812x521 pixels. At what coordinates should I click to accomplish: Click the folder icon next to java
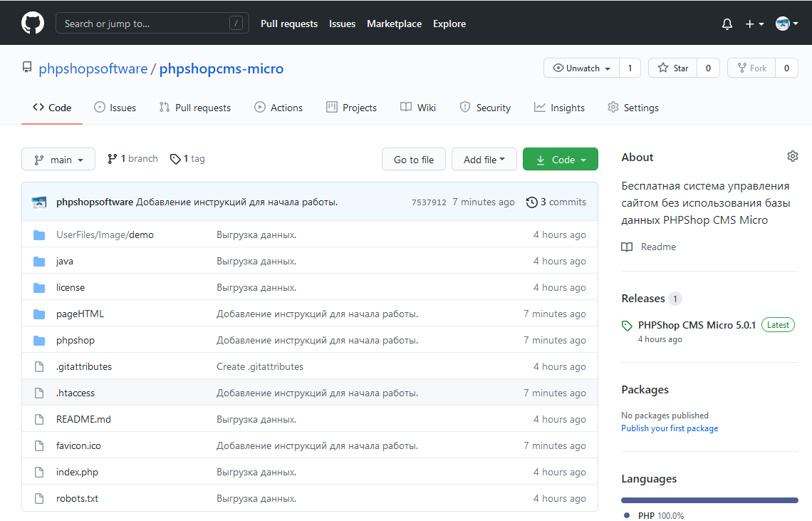[39, 262]
